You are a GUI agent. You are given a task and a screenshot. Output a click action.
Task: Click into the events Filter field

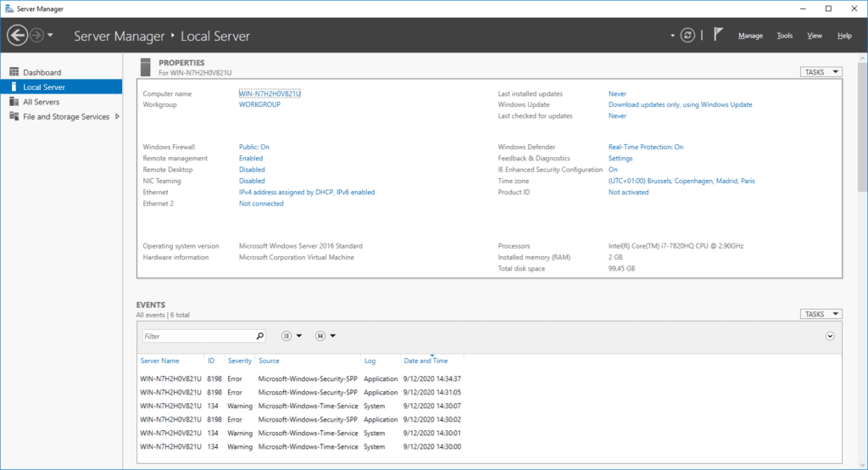click(198, 336)
